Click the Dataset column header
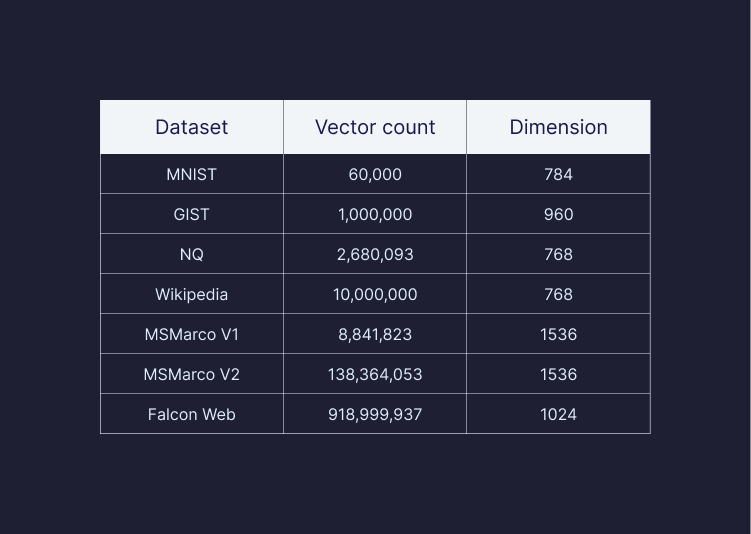 191,127
